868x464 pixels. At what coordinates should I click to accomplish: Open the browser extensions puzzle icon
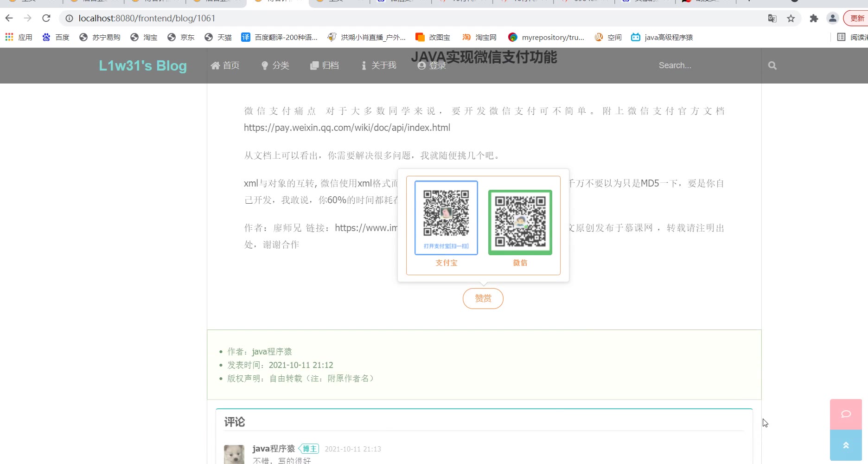[814, 19]
